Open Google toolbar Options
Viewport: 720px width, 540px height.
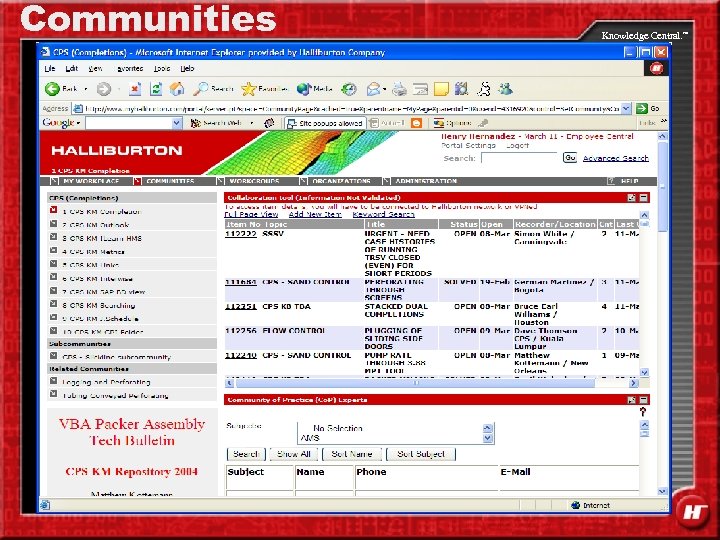coord(453,123)
